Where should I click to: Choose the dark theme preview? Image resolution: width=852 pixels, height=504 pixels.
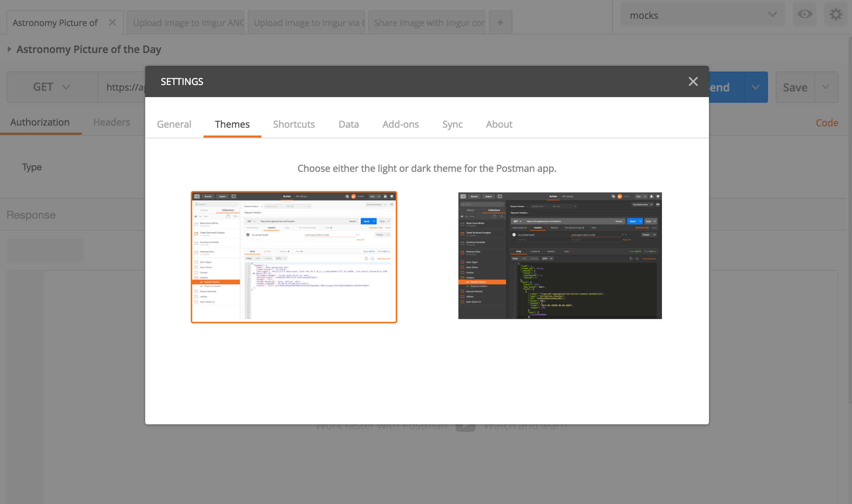(560, 255)
